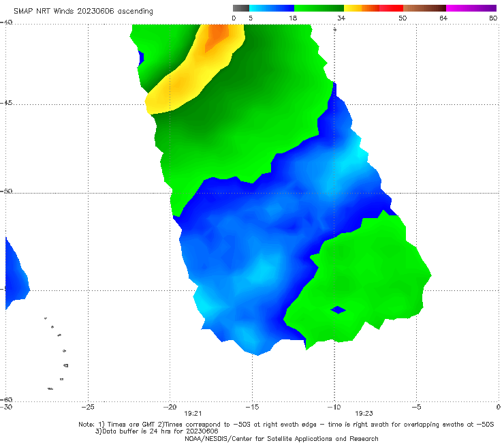This screenshot has width=504, height=443.
Task: Click the longitude label '-25'
Action: pos(88,407)
